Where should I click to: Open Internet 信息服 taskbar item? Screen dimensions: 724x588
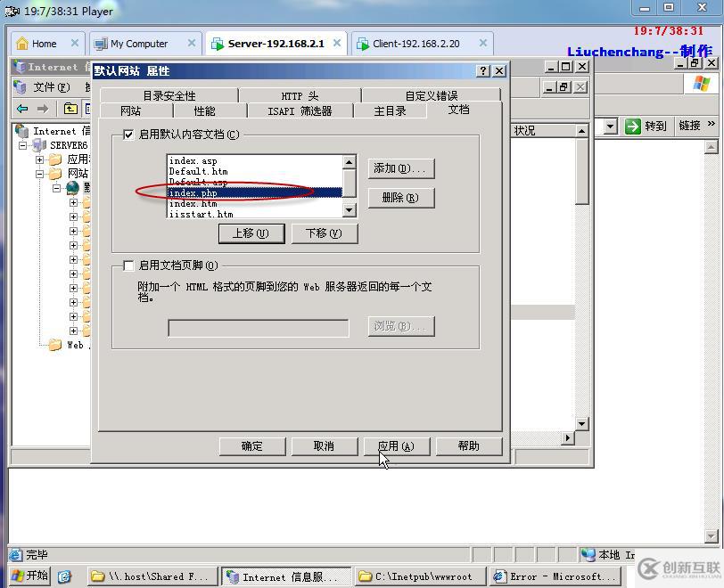click(286, 576)
